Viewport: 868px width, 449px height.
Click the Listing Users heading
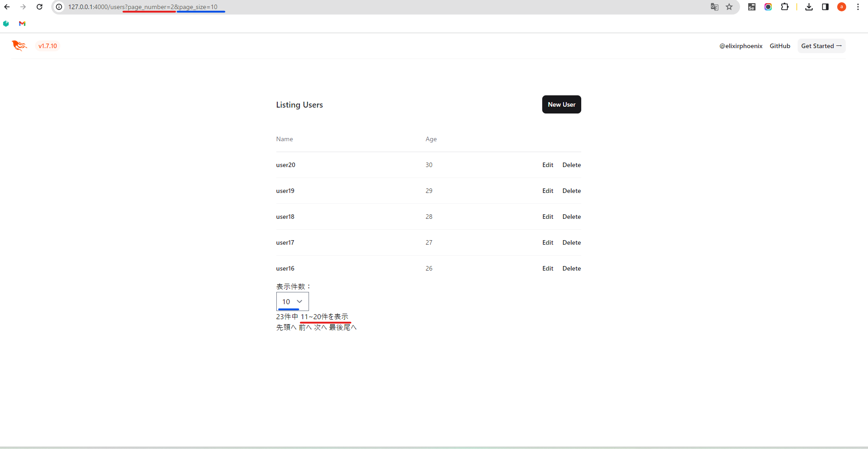pyautogui.click(x=299, y=105)
